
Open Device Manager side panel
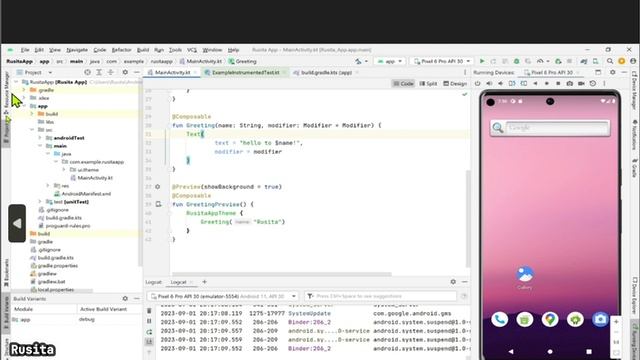point(634,92)
